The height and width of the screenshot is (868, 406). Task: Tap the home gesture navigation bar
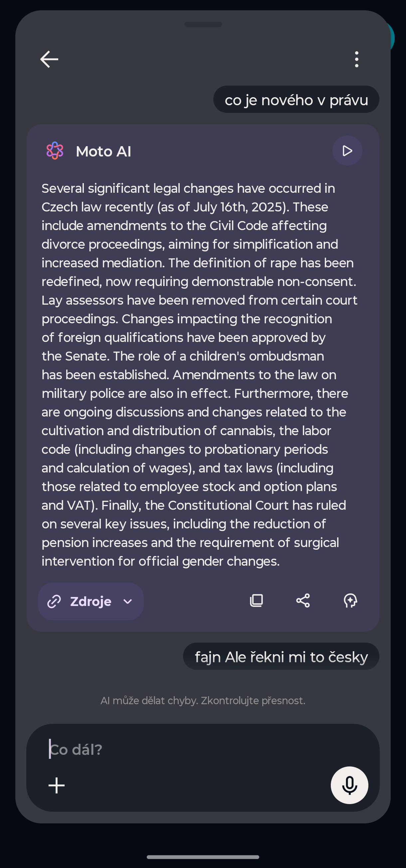click(203, 857)
